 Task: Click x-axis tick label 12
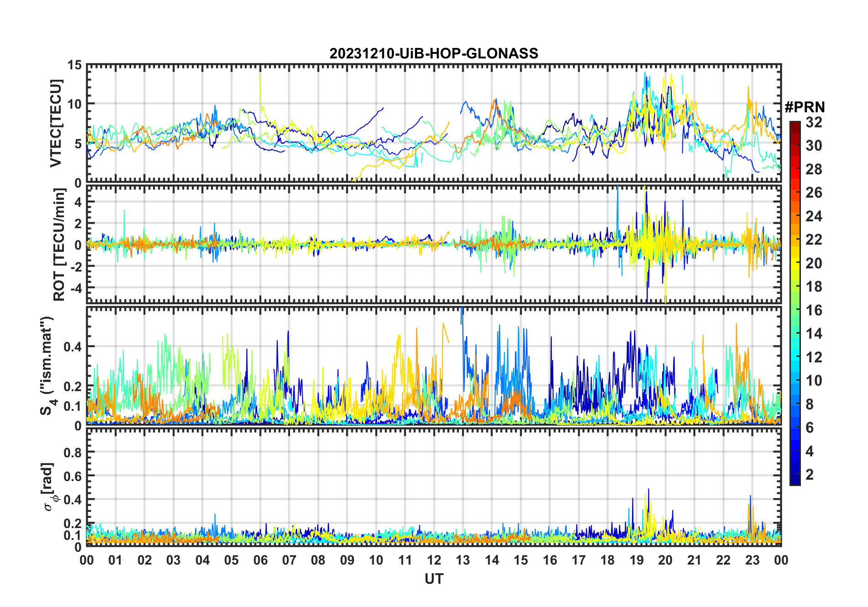point(434,560)
